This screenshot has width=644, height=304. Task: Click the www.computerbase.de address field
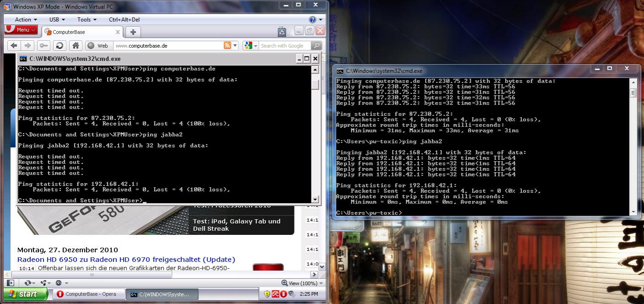167,46
